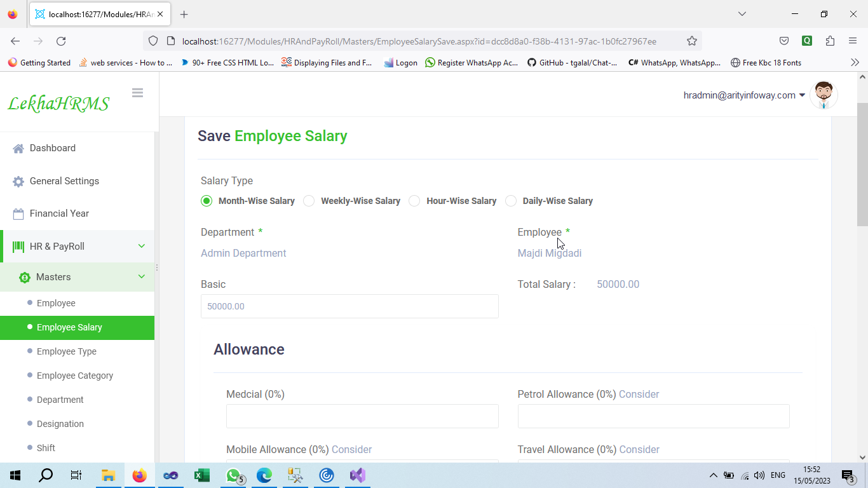Collapse the HR & PayRoll chevron
This screenshot has height=488, width=868.
(142, 246)
